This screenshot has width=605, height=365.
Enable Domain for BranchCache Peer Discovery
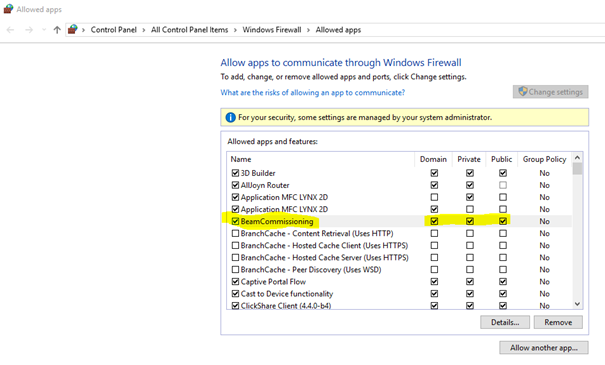434,269
